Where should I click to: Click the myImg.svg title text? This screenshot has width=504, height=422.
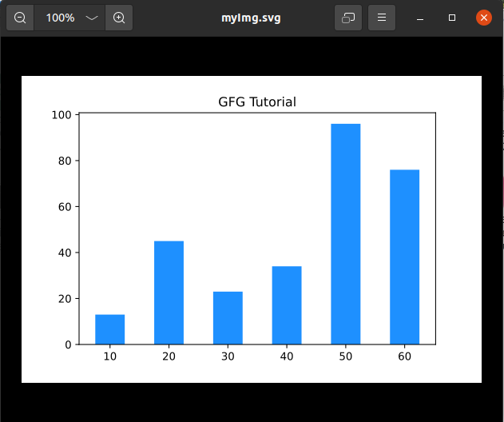pyautogui.click(x=251, y=18)
